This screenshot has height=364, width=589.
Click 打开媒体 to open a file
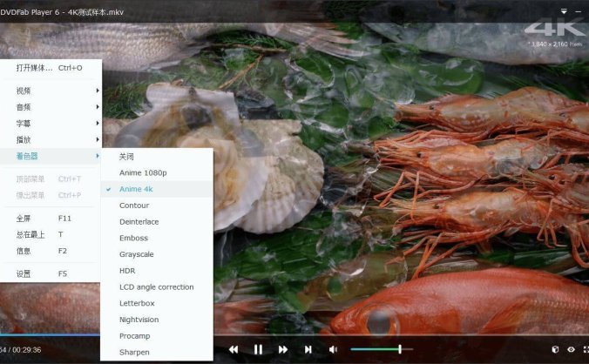coord(35,68)
